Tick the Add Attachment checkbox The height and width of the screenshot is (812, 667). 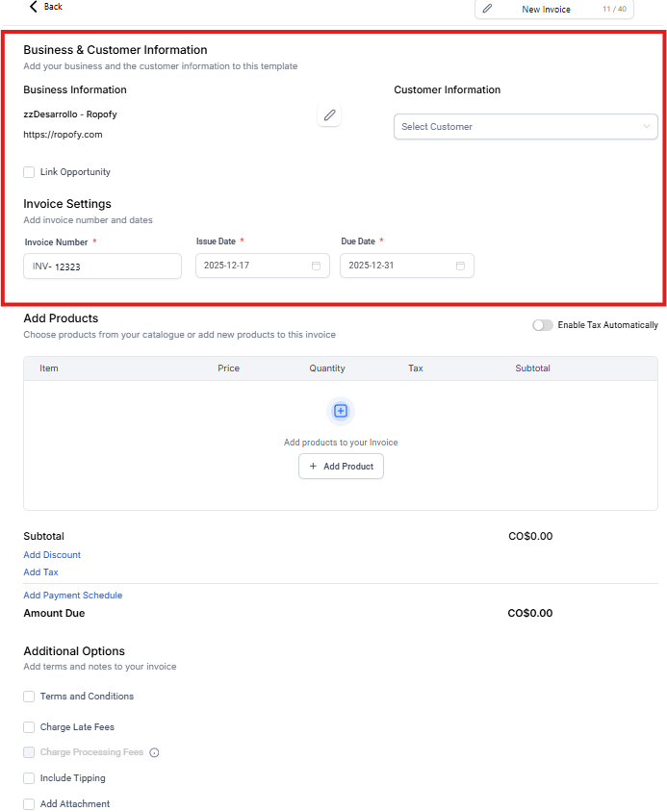(29, 804)
